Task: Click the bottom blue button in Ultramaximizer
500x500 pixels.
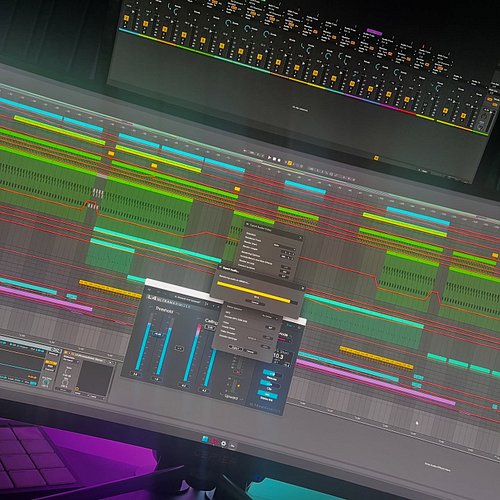Action: (267, 394)
